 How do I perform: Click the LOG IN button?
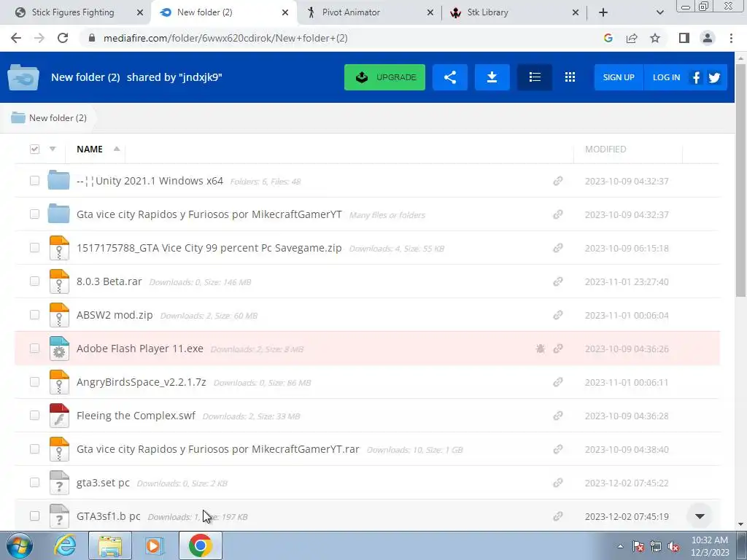666,77
